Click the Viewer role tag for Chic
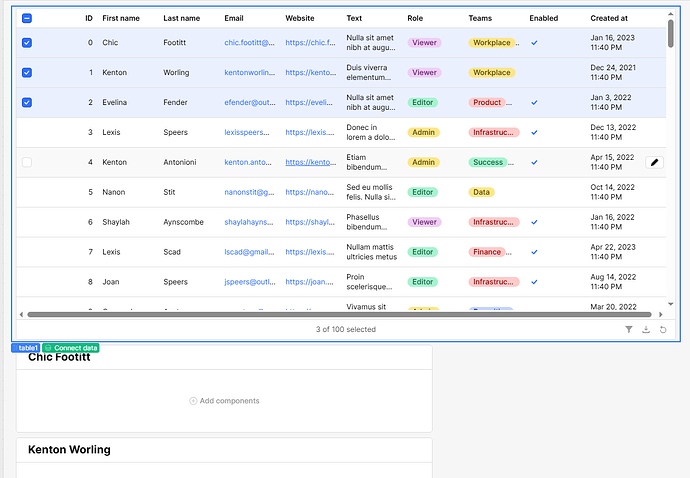This screenshot has width=690, height=478. click(x=424, y=43)
